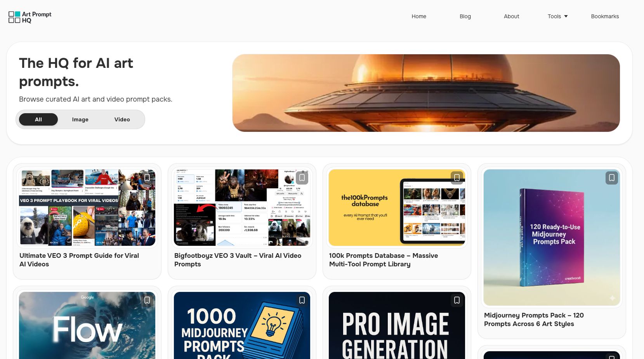This screenshot has width=644, height=359.
Task: Click the Art Prompt HQ logo
Action: 30,17
